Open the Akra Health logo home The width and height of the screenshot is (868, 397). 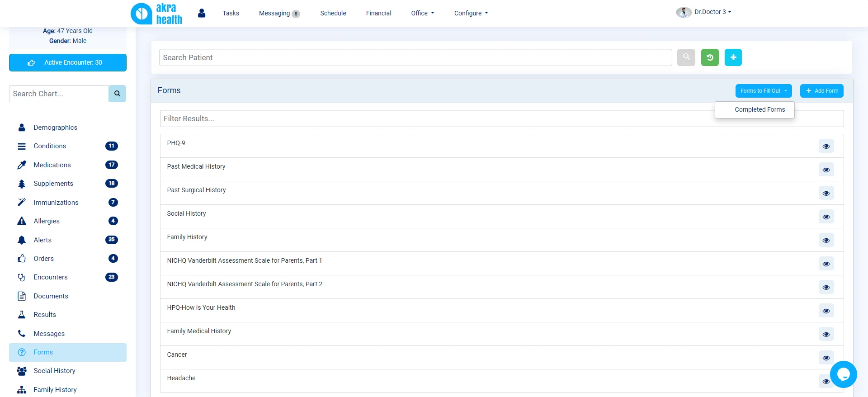coord(156,14)
